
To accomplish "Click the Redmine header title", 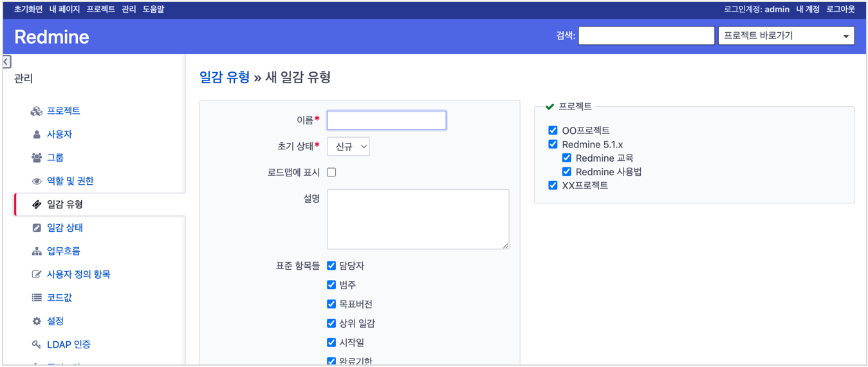I will point(51,37).
